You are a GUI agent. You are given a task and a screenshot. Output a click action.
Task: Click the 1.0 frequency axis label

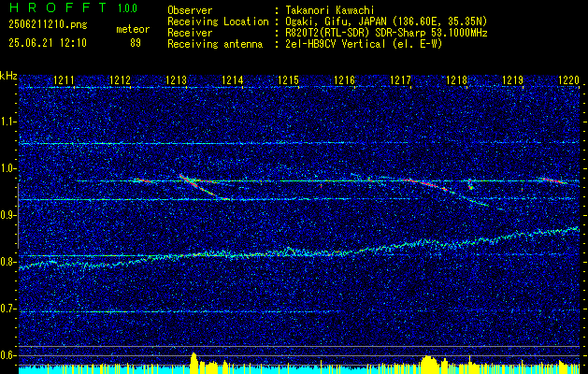(8, 168)
